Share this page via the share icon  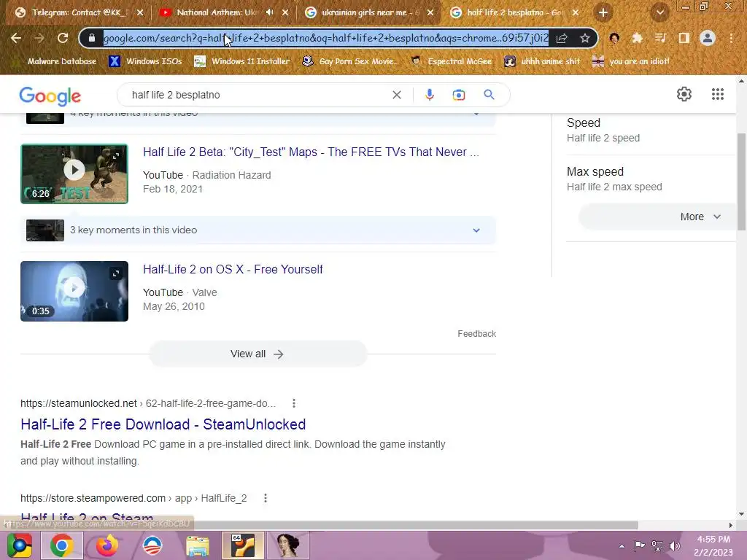point(562,38)
